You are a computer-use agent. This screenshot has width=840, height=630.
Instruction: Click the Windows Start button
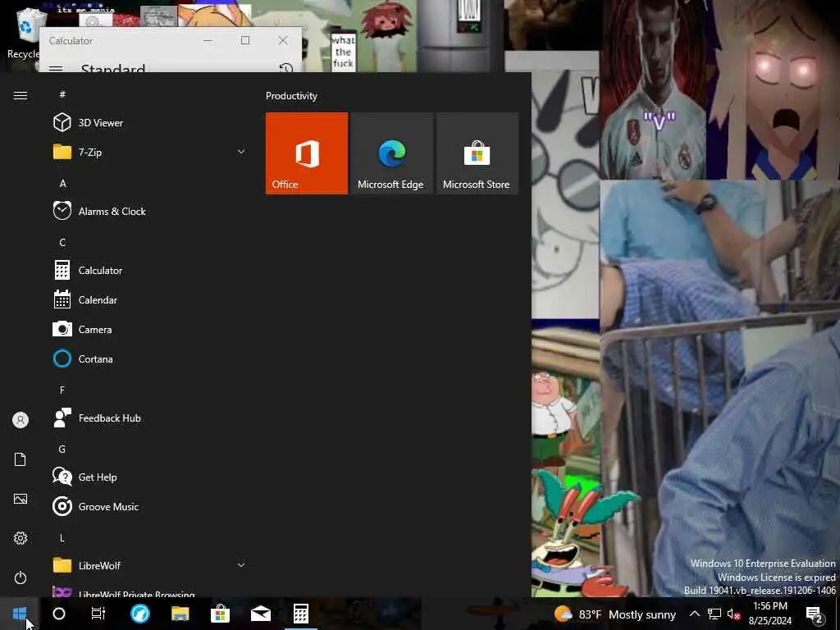[20, 614]
